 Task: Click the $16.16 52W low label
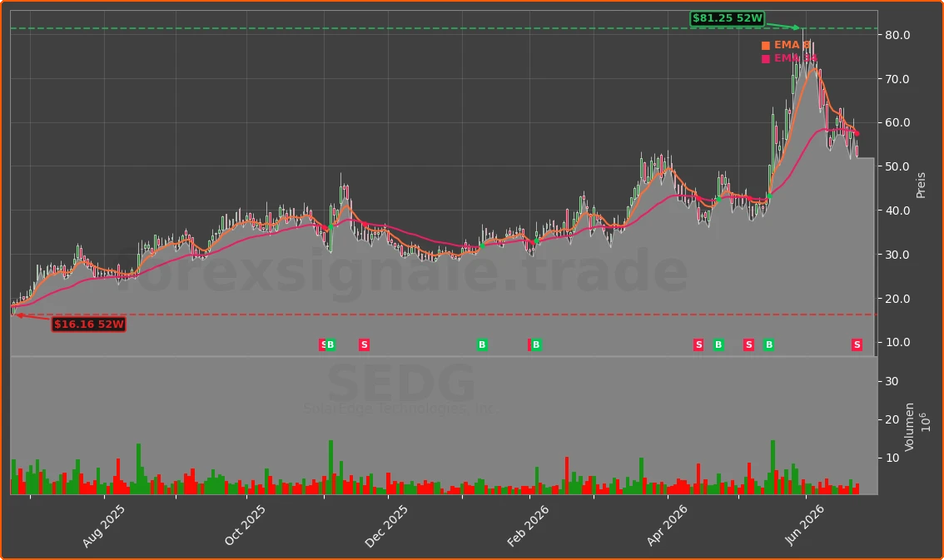tap(88, 325)
